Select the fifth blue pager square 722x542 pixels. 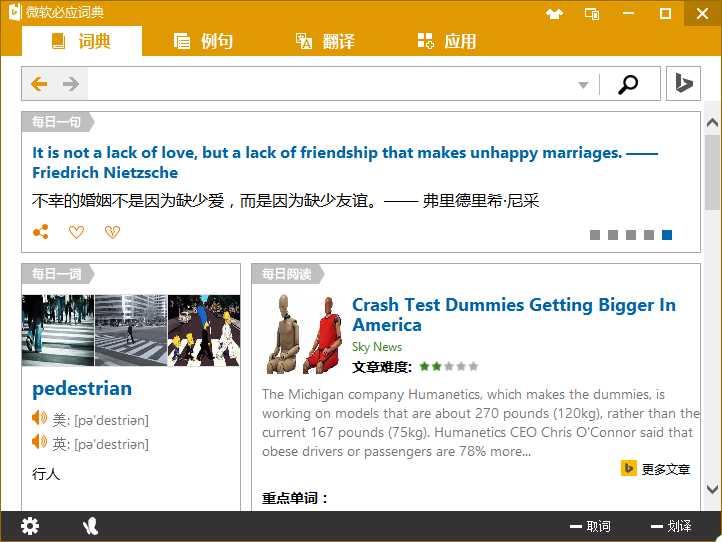(667, 235)
